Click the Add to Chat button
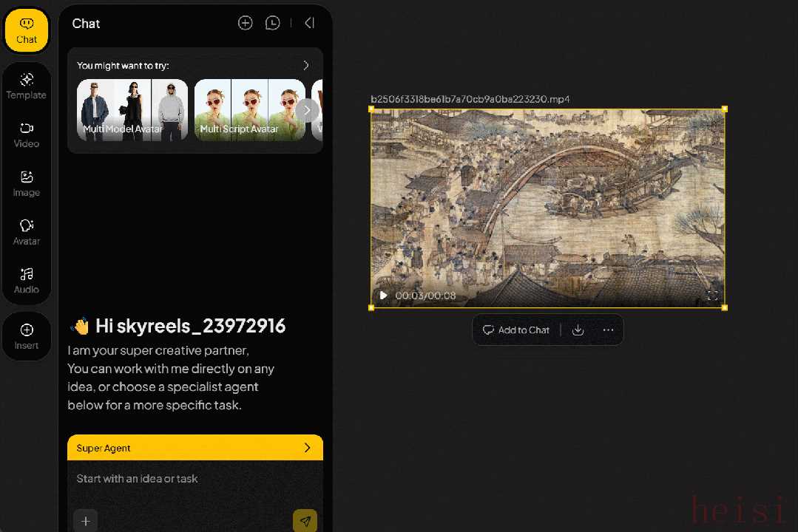 [516, 330]
